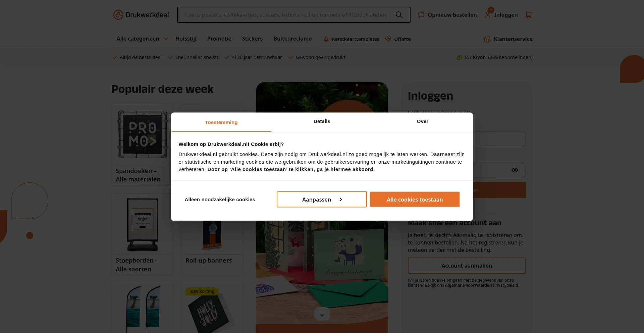Toggle password visibility eye icon
Screen dimensions: 644x333
(x=515, y=170)
